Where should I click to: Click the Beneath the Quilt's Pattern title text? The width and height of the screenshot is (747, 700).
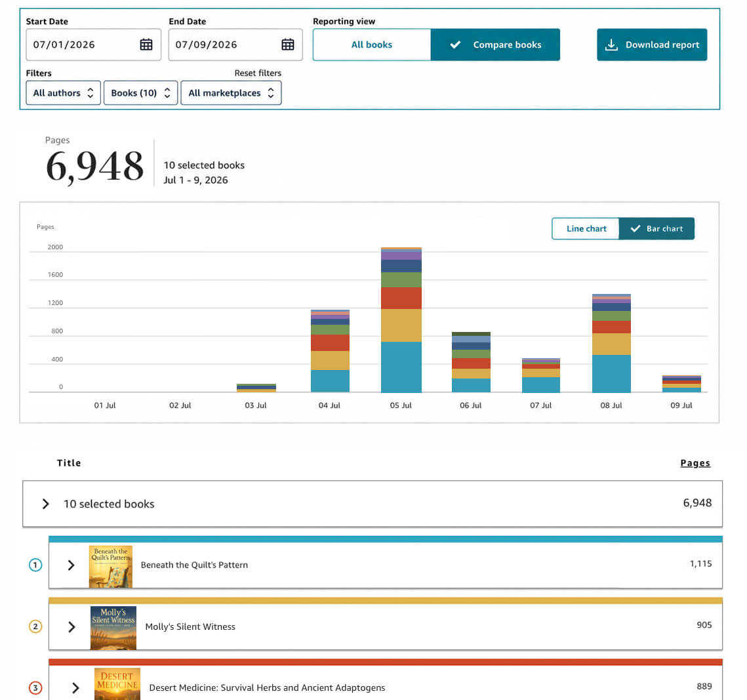coord(194,565)
